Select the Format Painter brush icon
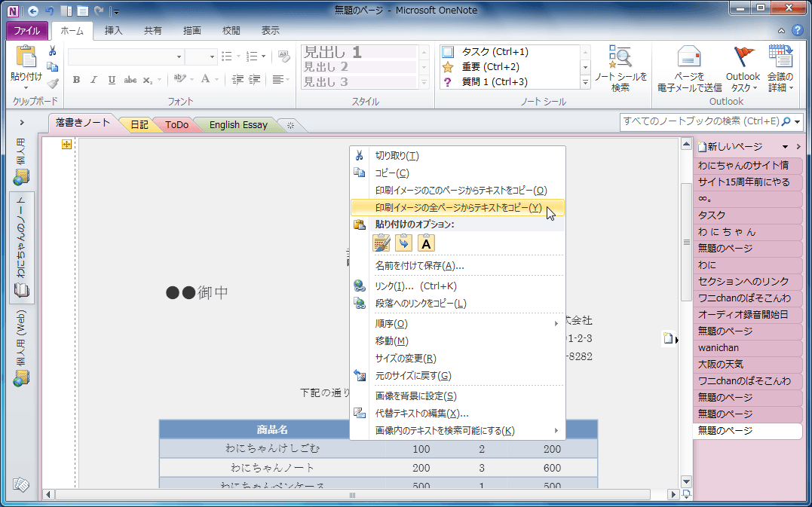This screenshot has height=507, width=812. click(x=52, y=84)
